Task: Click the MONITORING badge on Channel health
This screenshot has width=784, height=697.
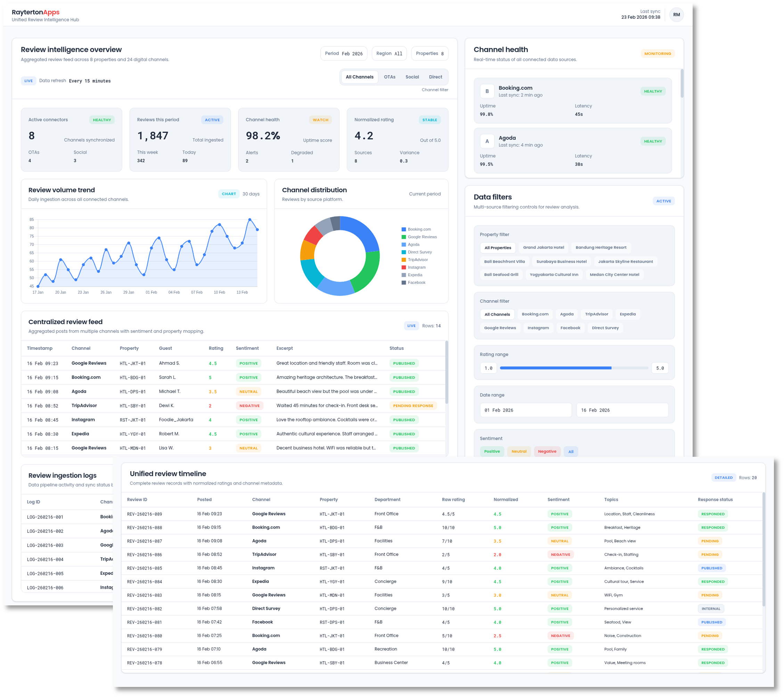Action: point(658,54)
